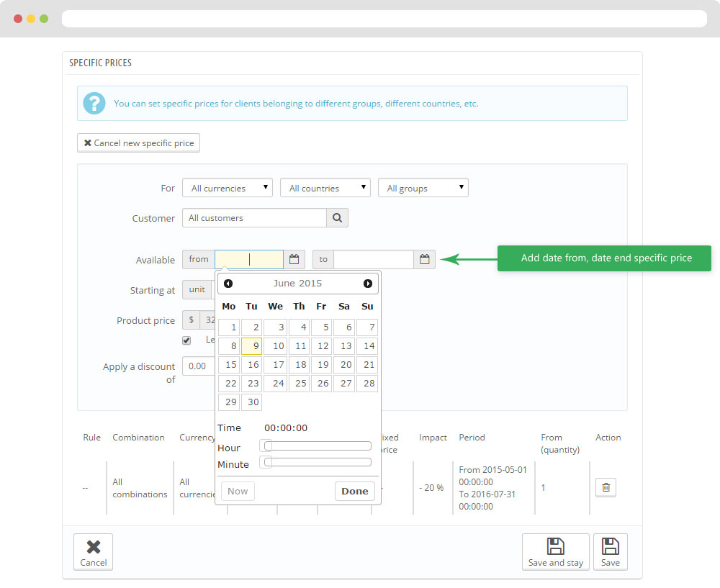
Task: Click the blue question mark info icon
Action: tap(94, 103)
